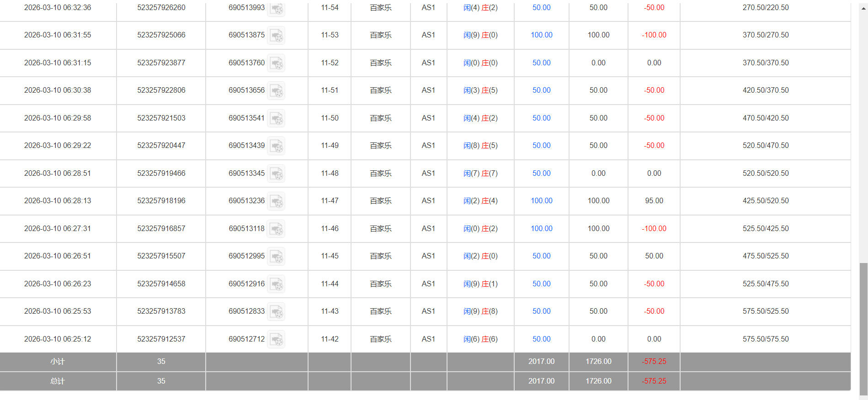This screenshot has height=400, width=868.
Task: Click bet amount 50.00 in row 11-52
Action: click(542, 63)
